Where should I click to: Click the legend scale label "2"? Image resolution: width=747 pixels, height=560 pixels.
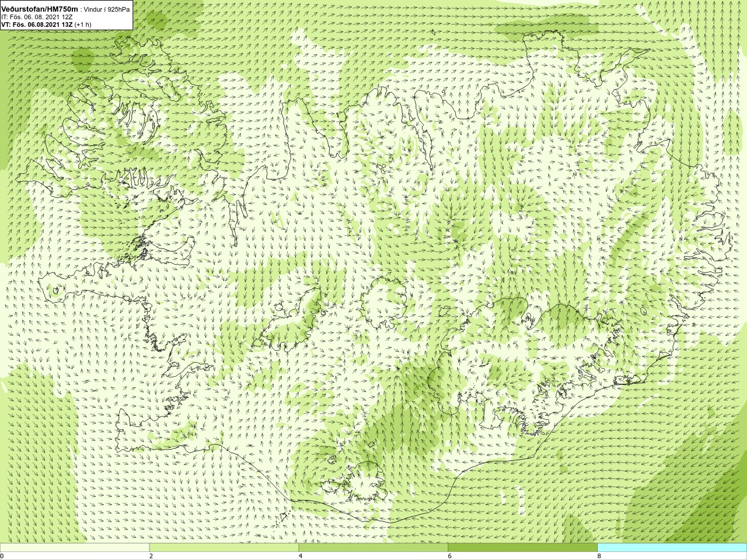[x=151, y=556]
